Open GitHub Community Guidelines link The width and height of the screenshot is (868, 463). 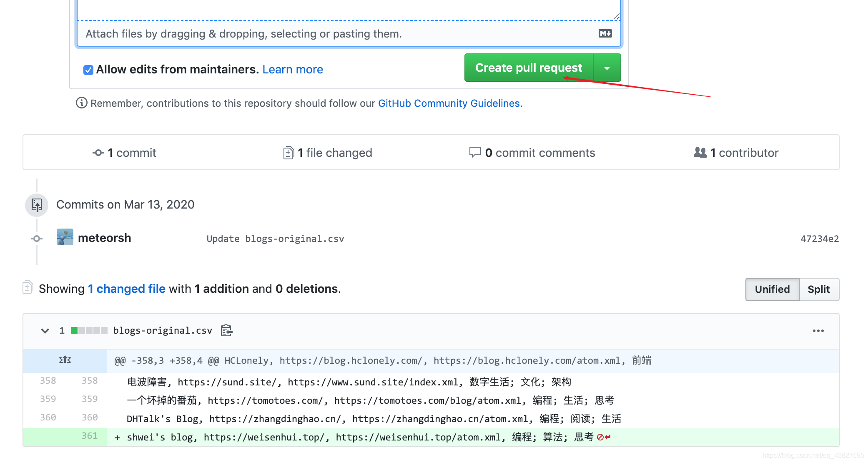(x=449, y=103)
